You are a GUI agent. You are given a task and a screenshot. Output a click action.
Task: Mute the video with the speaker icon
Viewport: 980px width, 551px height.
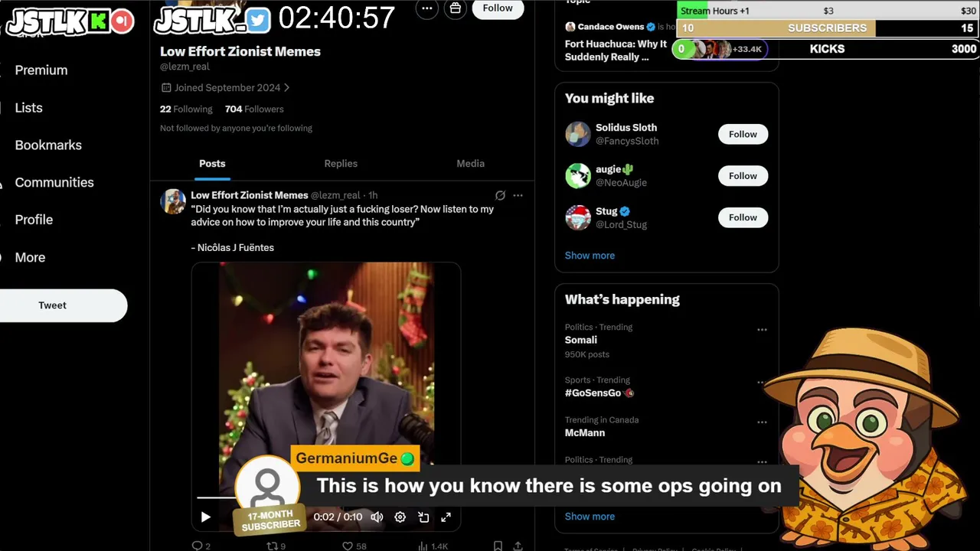coord(377,517)
